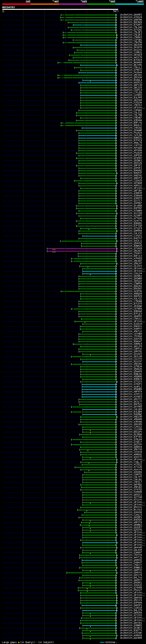
Task: Click the green bar for UniRef100_A0CEJ2
Action: click(89, 241)
